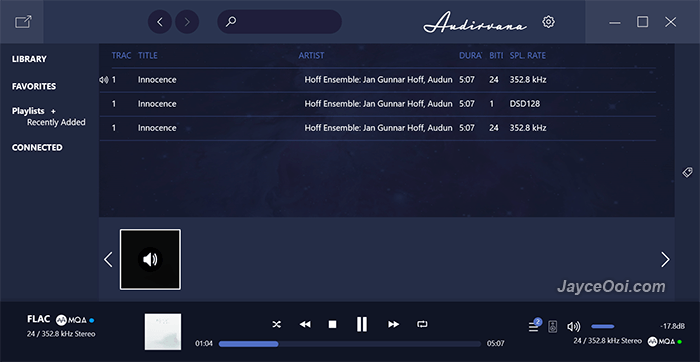Skip to next track

(x=393, y=325)
